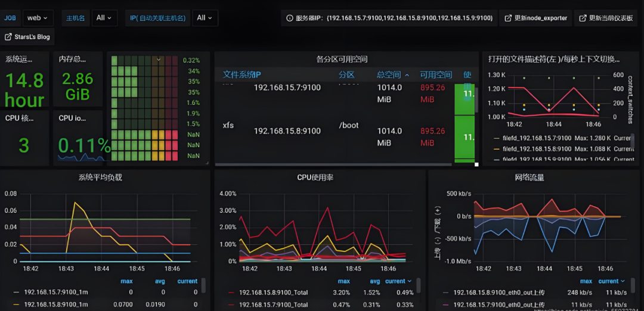Click the 14.8 hour uptime value
Screen dimensions: 644x311
click(24, 91)
